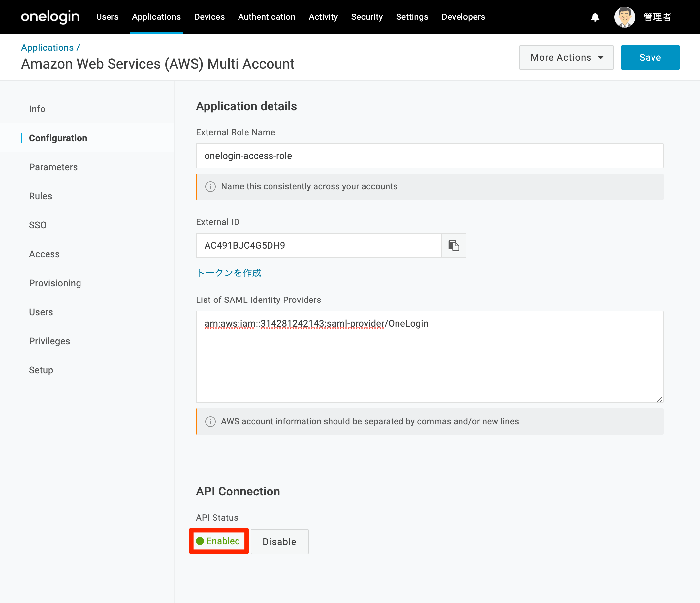The height and width of the screenshot is (603, 700).
Task: Click the green Enabled status indicator
Action: [218, 541]
